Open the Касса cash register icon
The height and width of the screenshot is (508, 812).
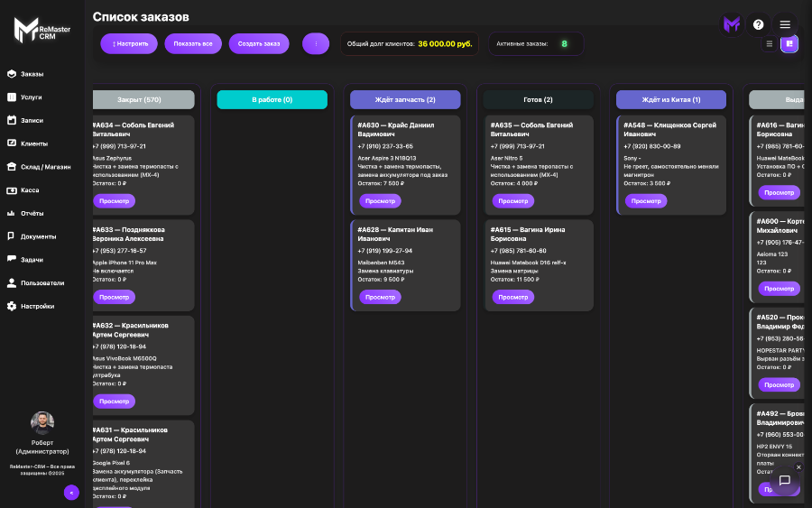(x=12, y=190)
